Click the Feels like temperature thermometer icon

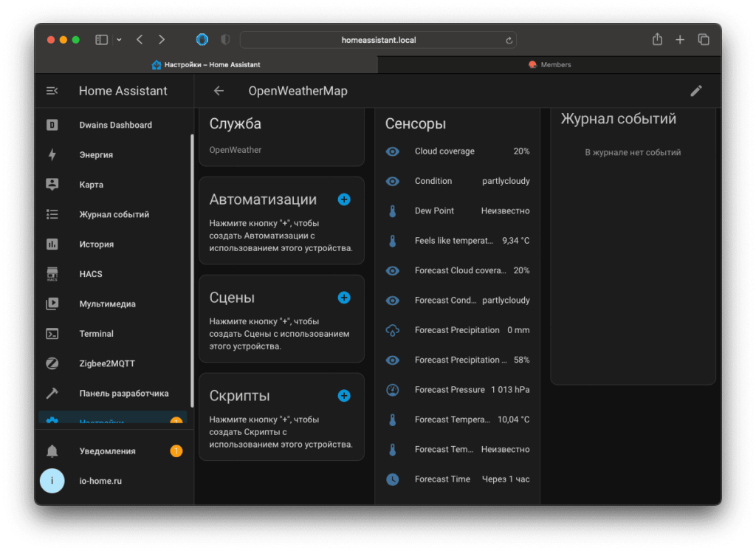pyautogui.click(x=393, y=241)
